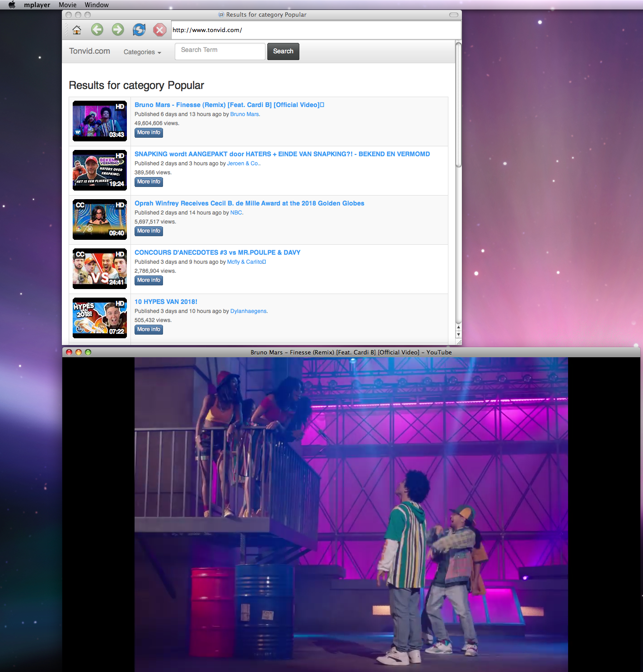
Task: Open the Oprah Winfrey video thumbnail
Action: point(100,219)
